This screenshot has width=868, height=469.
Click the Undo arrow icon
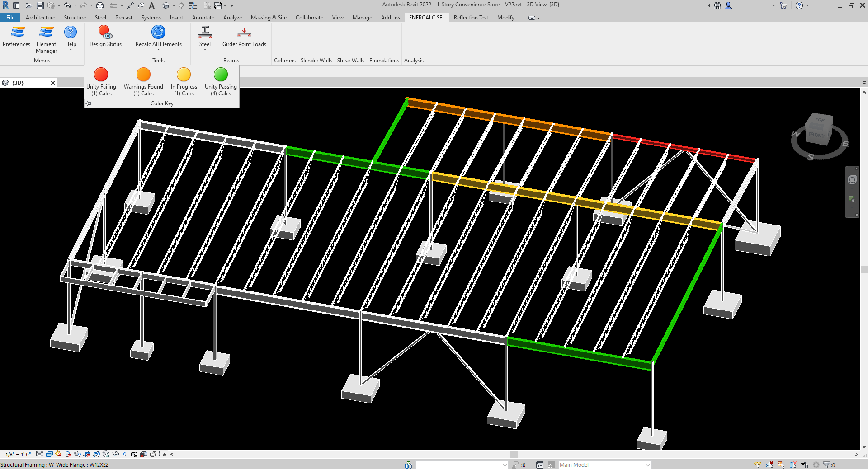pyautogui.click(x=67, y=5)
